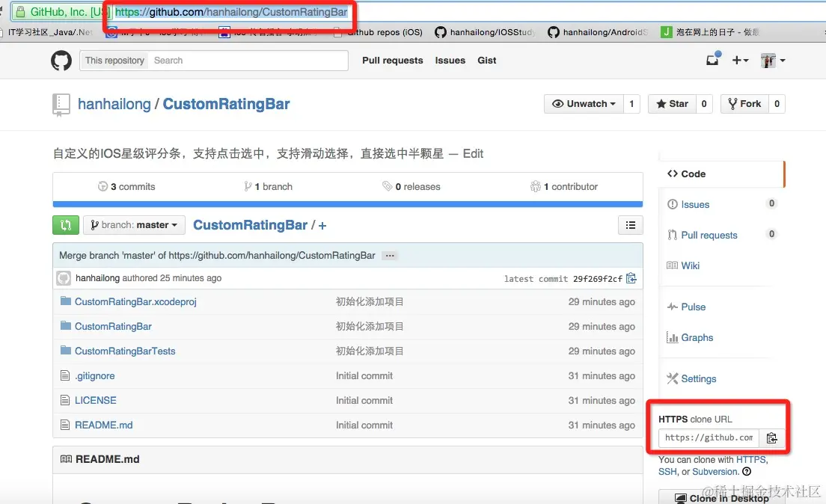
Task: Click the file icon beside LICENSE
Action: click(65, 400)
